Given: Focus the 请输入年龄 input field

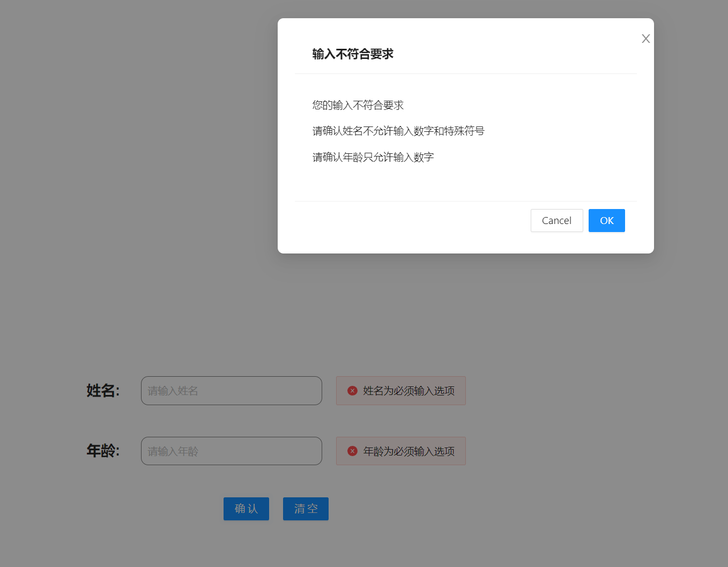Looking at the screenshot, I should pos(232,451).
